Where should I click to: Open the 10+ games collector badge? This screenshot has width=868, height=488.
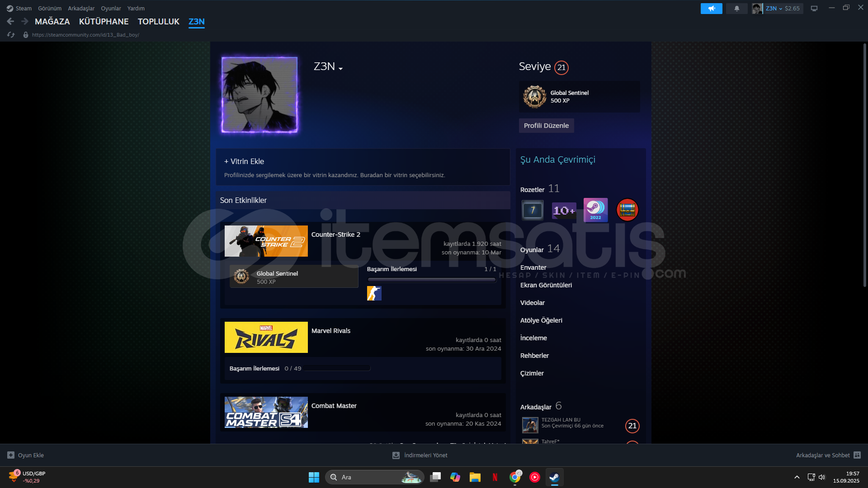pyautogui.click(x=564, y=210)
